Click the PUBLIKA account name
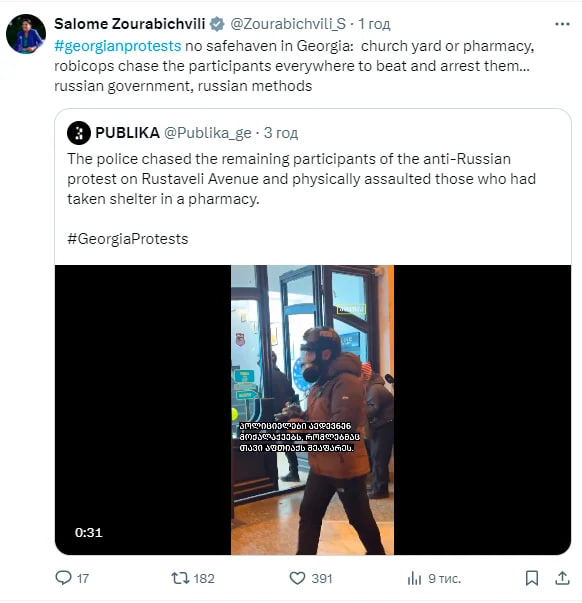 point(127,133)
